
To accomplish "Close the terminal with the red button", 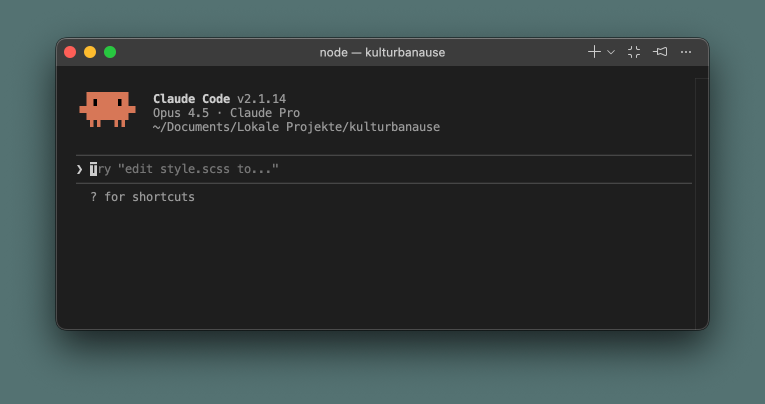I will coord(70,52).
